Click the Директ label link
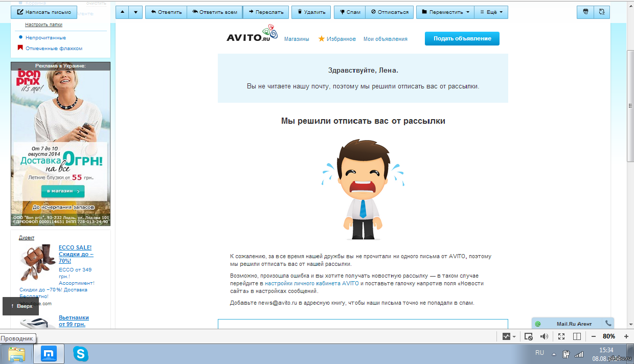Screen dimensions: 634x364 (27, 238)
